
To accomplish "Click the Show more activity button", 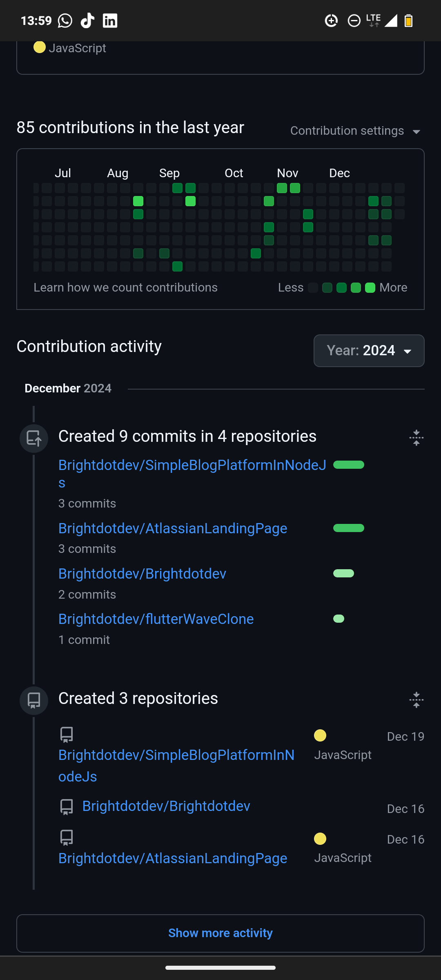I will [x=220, y=933].
